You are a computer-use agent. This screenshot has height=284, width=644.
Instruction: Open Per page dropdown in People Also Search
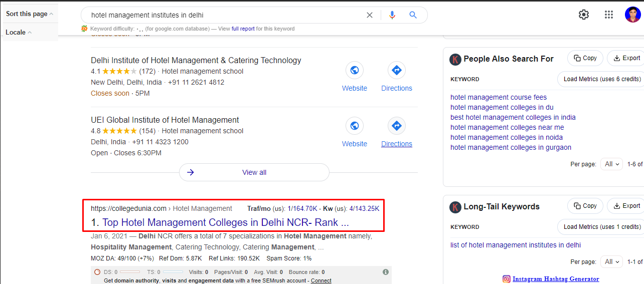(612, 164)
